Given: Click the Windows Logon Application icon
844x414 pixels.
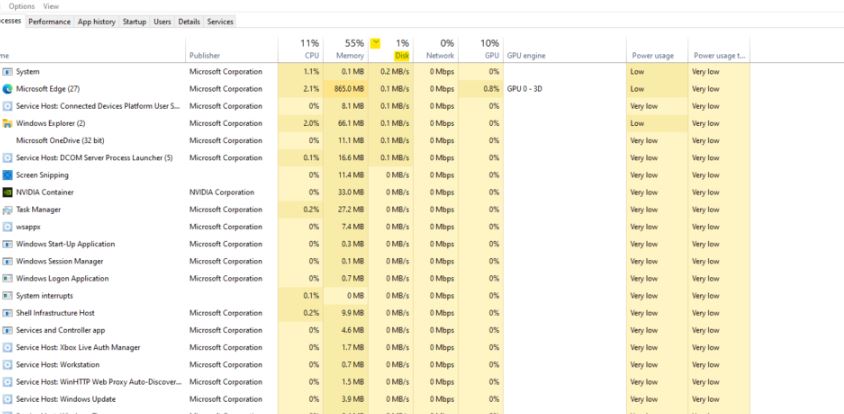Looking at the screenshot, I should pos(7,278).
